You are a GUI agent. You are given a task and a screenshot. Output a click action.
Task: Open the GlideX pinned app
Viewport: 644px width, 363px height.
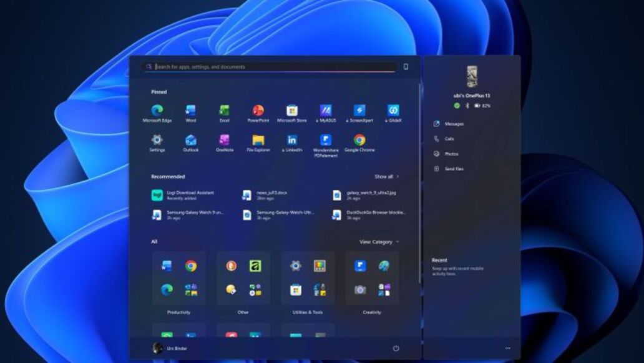[x=393, y=113]
